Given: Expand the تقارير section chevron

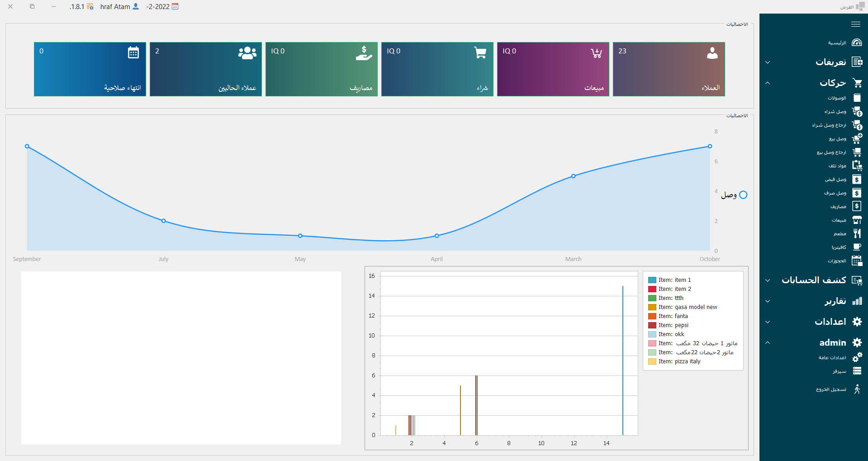Looking at the screenshot, I should [768, 301].
